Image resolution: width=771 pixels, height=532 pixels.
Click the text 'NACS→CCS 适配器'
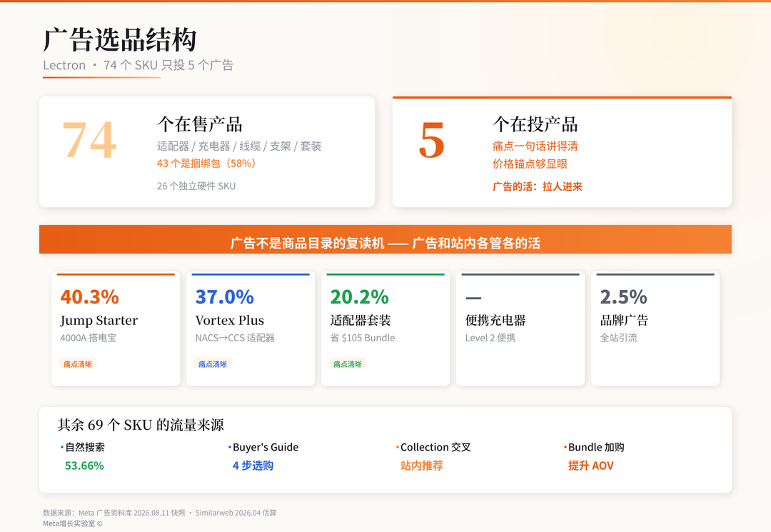235,338
